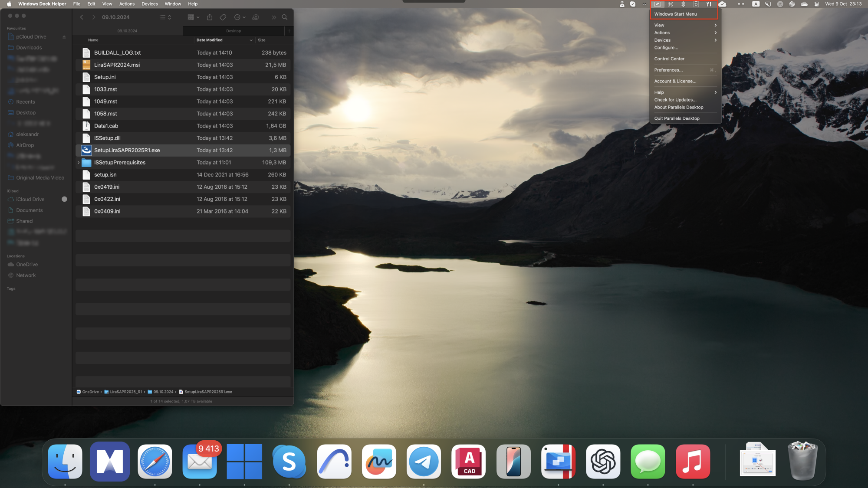868x488 pixels.
Task: Click Quit Parallels Desktop
Action: 677,118
